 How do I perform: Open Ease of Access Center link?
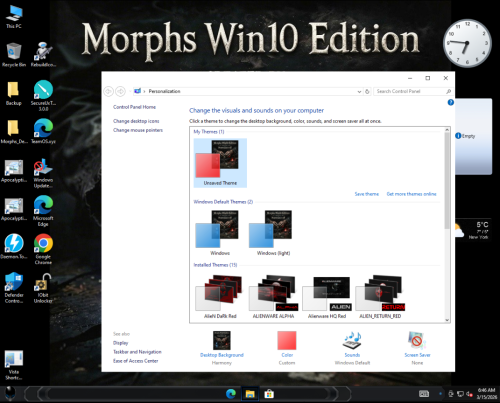pos(135,361)
